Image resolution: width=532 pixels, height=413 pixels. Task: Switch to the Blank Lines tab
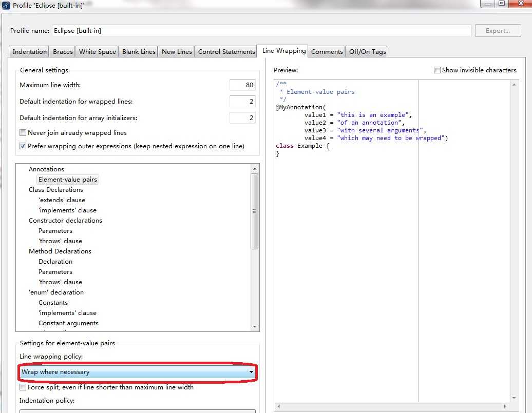(x=139, y=51)
